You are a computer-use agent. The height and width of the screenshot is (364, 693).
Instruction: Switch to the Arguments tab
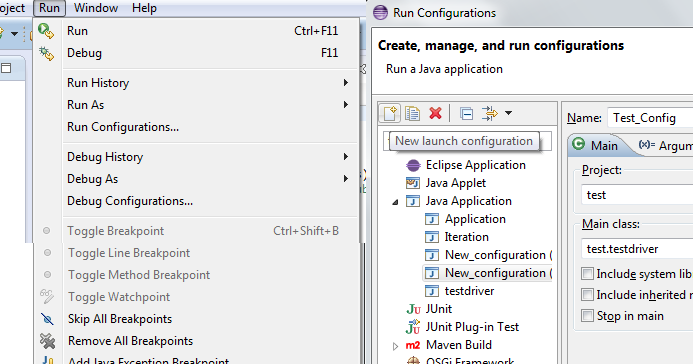point(665,145)
